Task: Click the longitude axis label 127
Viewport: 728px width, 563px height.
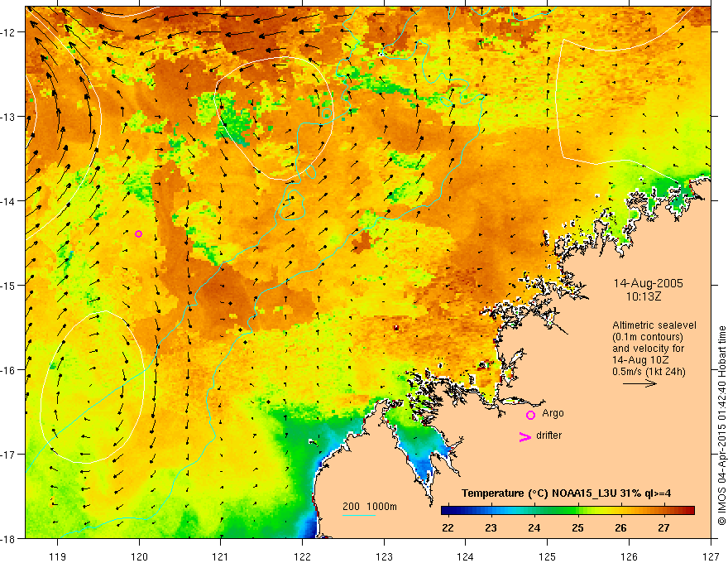Action: pyautogui.click(x=711, y=556)
